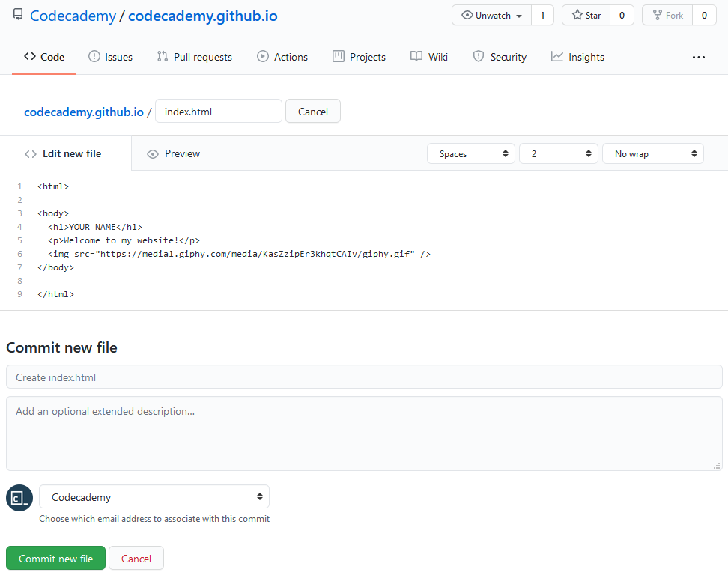Click the description box resize handle
The height and width of the screenshot is (575, 728).
tap(717, 466)
